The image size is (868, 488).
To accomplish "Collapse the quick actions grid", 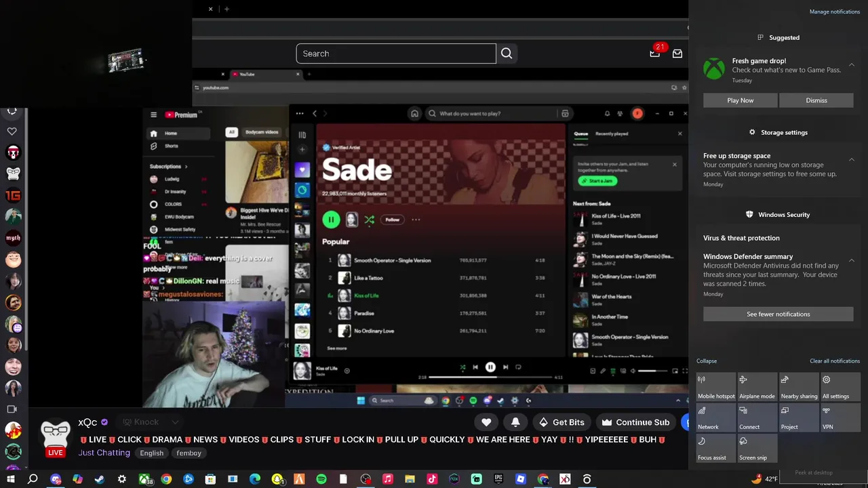I will pos(707,361).
